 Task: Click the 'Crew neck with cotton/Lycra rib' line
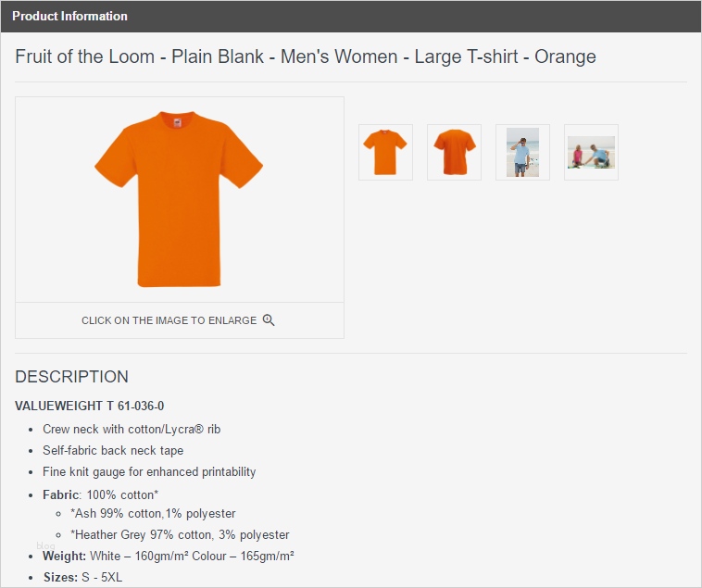click(x=132, y=429)
